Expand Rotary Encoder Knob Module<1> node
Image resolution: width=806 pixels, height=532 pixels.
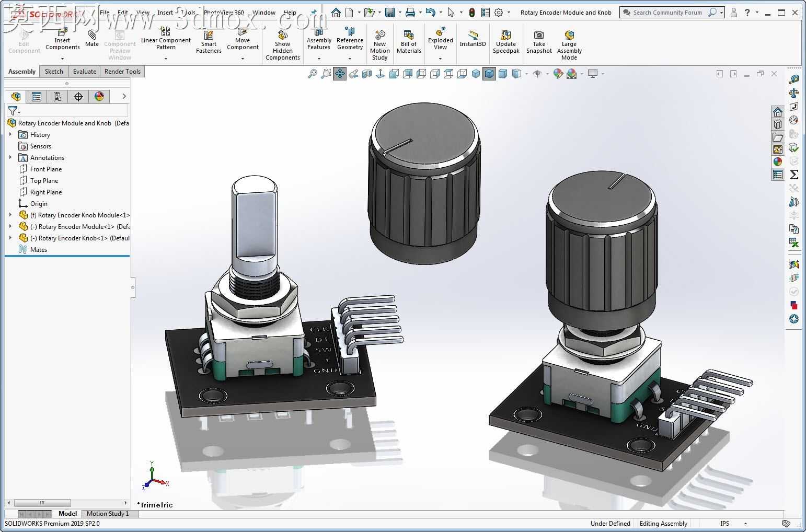click(10, 215)
